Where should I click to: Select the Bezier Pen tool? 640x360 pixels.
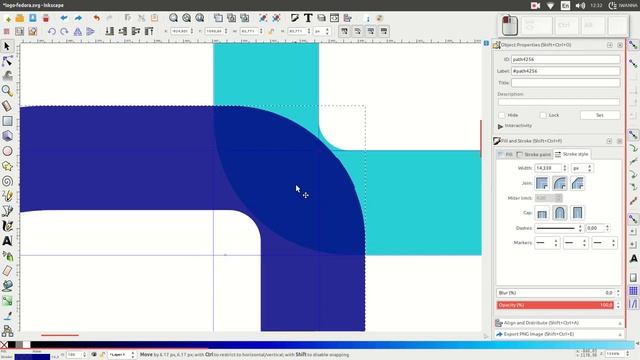coord(7,211)
